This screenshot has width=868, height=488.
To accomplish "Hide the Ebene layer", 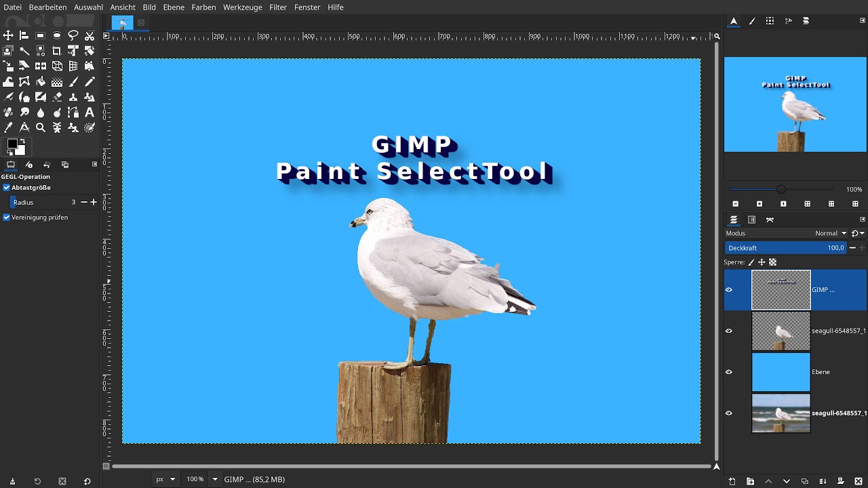I will click(729, 372).
